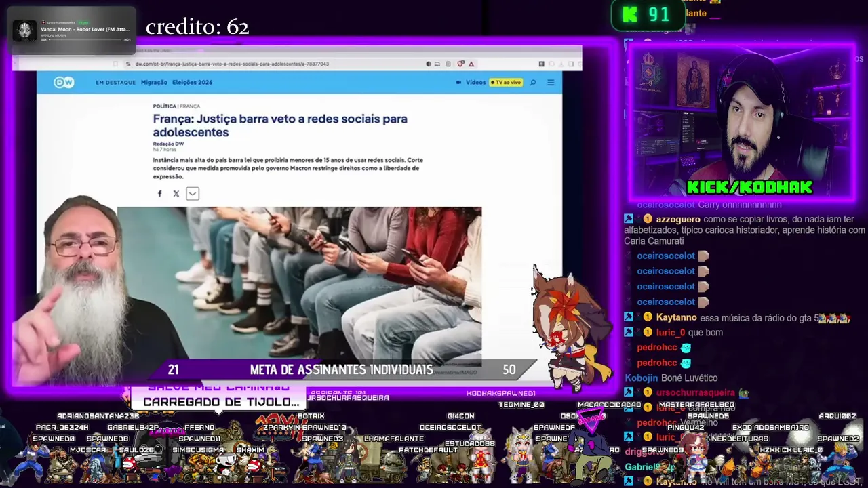Click the Vandal Moon - Robot Lover song title

(85, 29)
